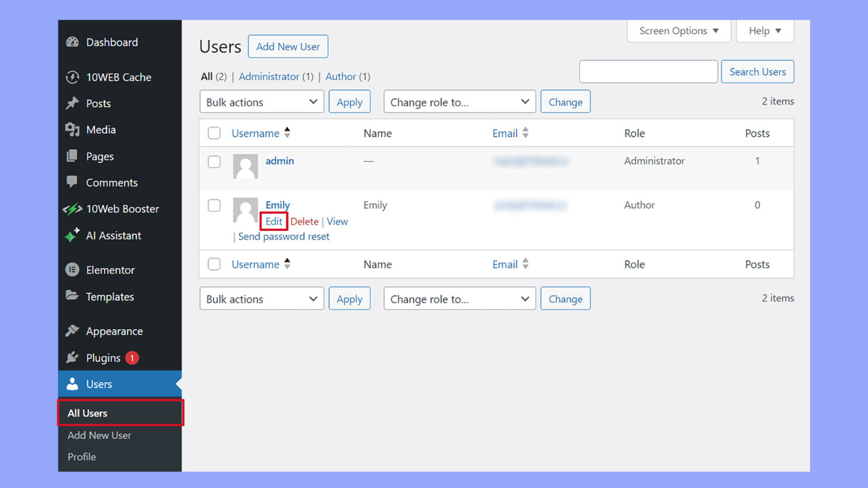Open Appearance via the paintbrush icon
This screenshot has height=488, width=868.
tap(72, 331)
